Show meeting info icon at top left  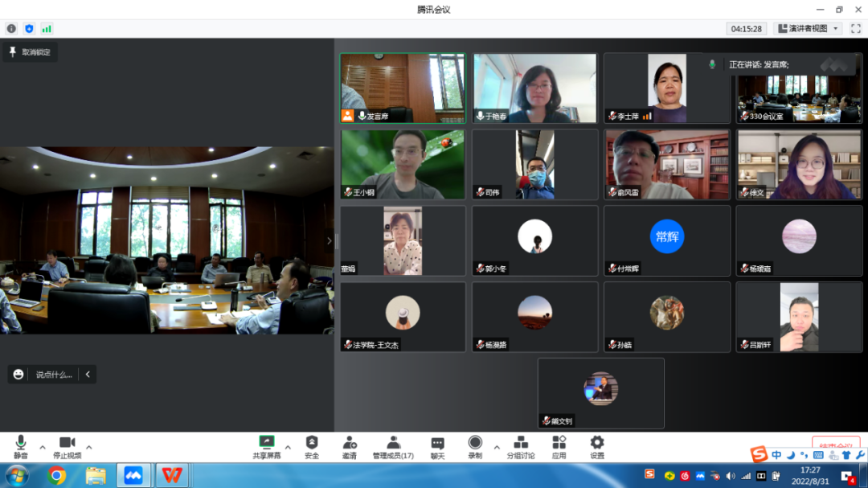click(x=11, y=28)
